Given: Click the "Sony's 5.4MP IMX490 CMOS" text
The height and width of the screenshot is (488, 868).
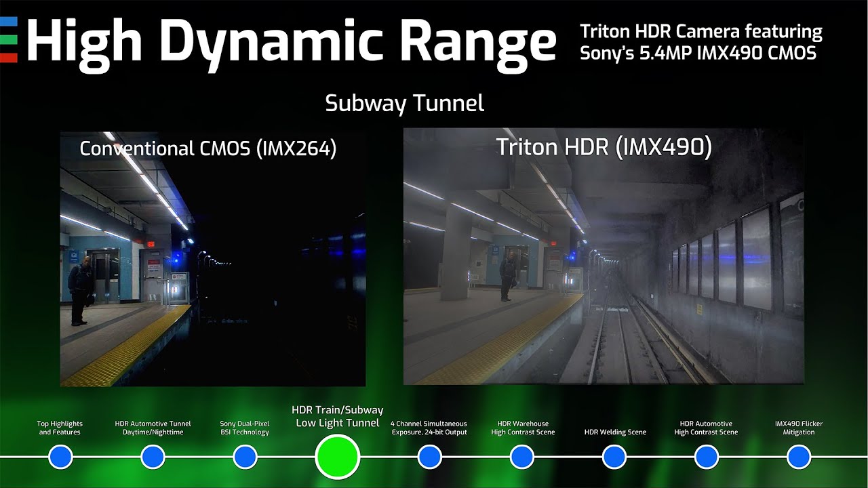Looking at the screenshot, I should pyautogui.click(x=698, y=54).
